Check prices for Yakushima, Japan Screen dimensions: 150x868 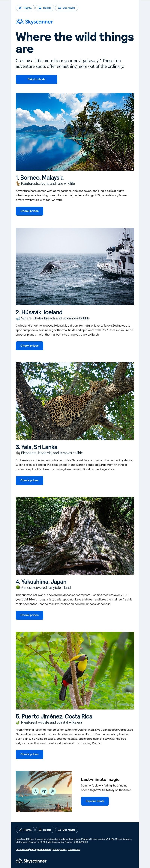click(29, 615)
